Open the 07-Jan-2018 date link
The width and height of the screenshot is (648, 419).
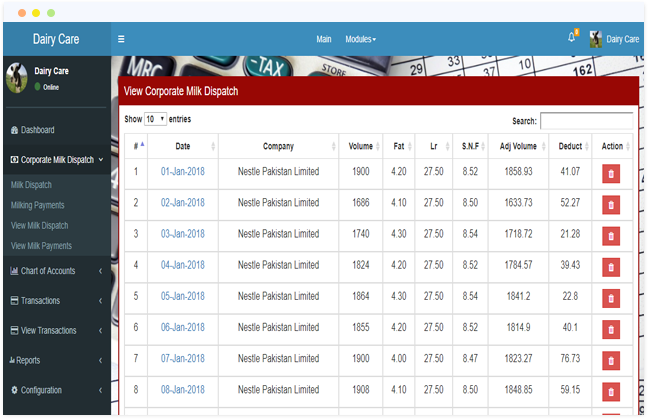pos(183,359)
